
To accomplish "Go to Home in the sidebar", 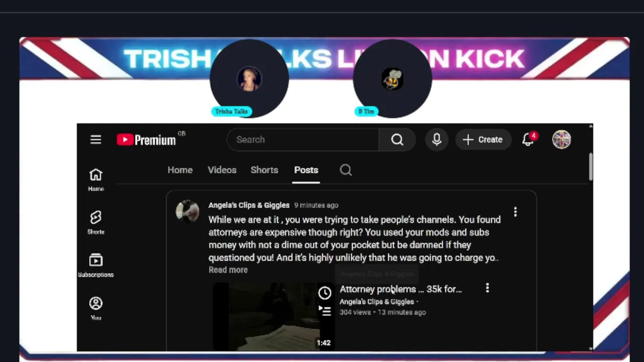I will [x=96, y=180].
